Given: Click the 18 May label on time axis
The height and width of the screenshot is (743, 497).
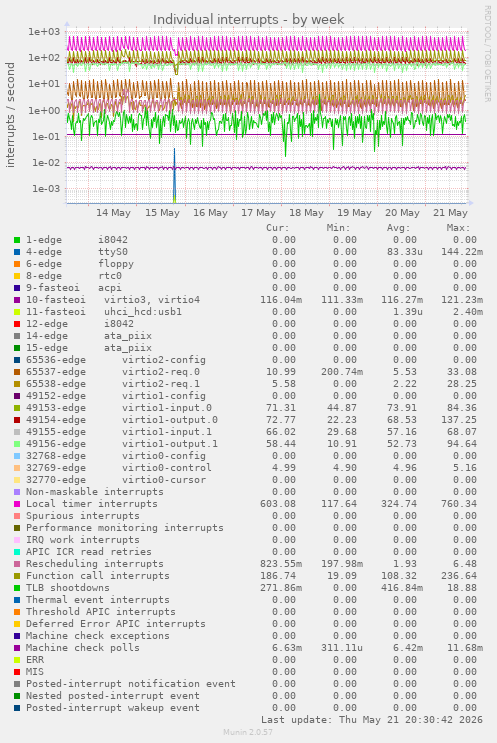Looking at the screenshot, I should (306, 213).
